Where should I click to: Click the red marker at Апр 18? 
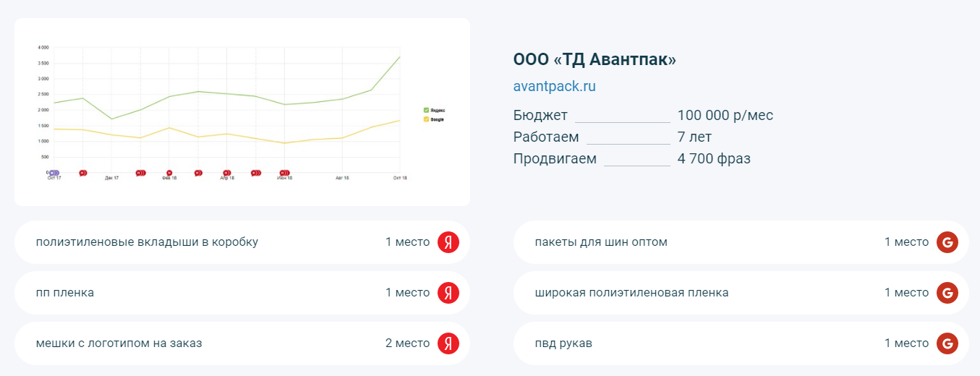click(x=227, y=173)
